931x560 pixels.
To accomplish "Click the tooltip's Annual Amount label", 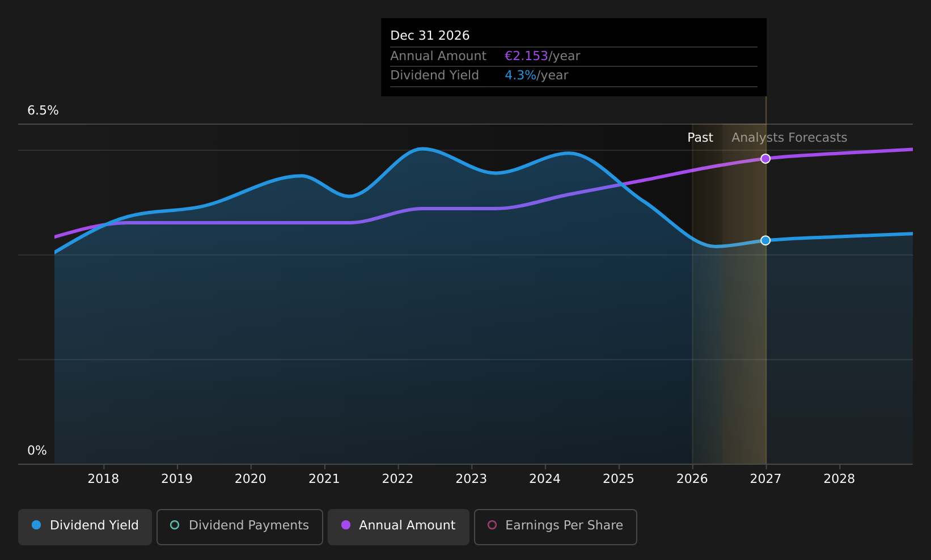I will point(438,56).
